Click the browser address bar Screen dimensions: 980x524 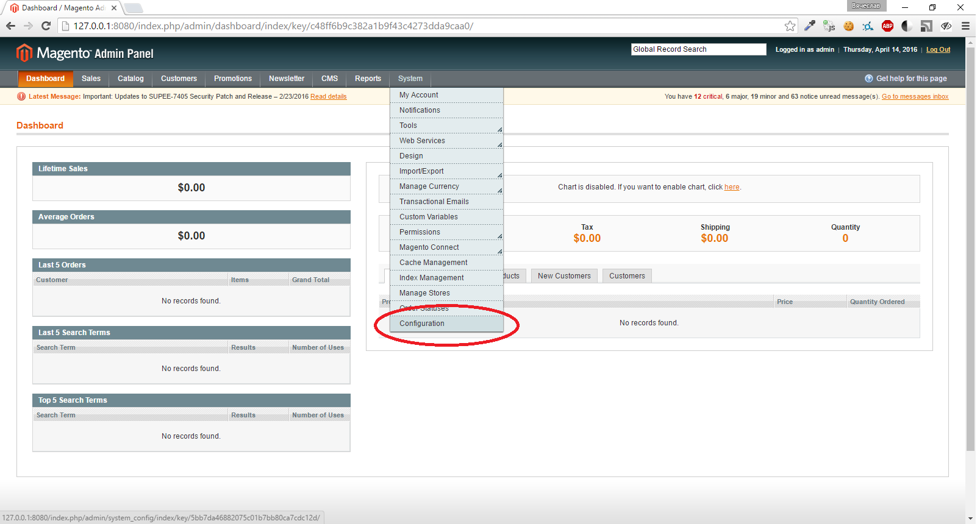[x=427, y=26]
